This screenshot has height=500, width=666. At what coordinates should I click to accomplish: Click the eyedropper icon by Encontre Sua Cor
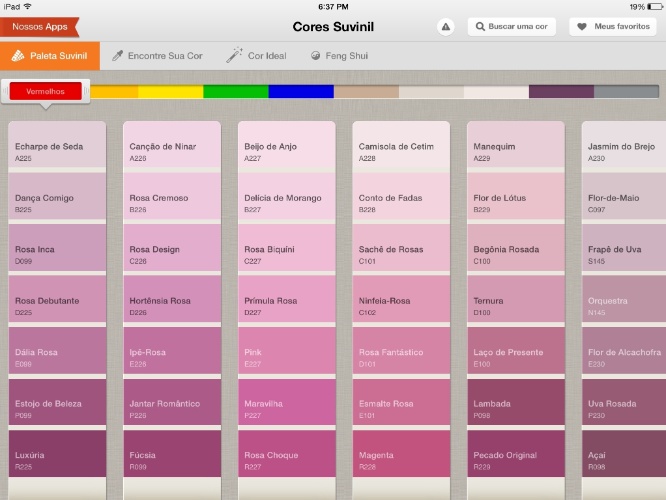click(117, 56)
